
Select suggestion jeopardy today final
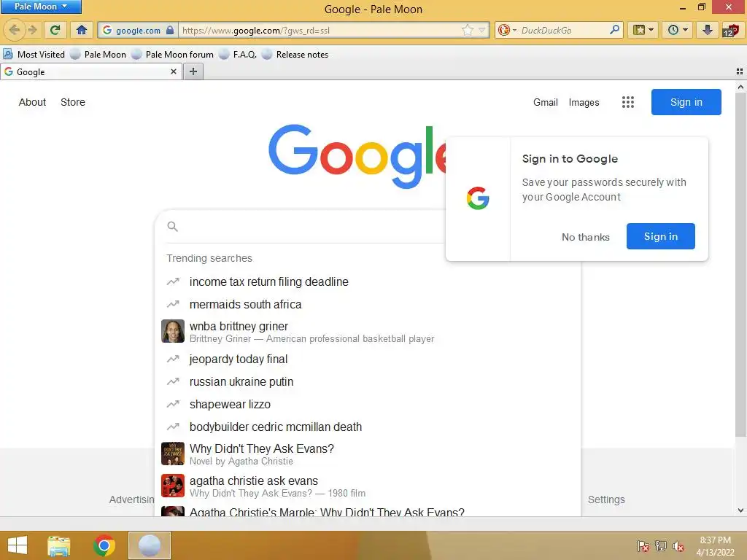point(368,359)
